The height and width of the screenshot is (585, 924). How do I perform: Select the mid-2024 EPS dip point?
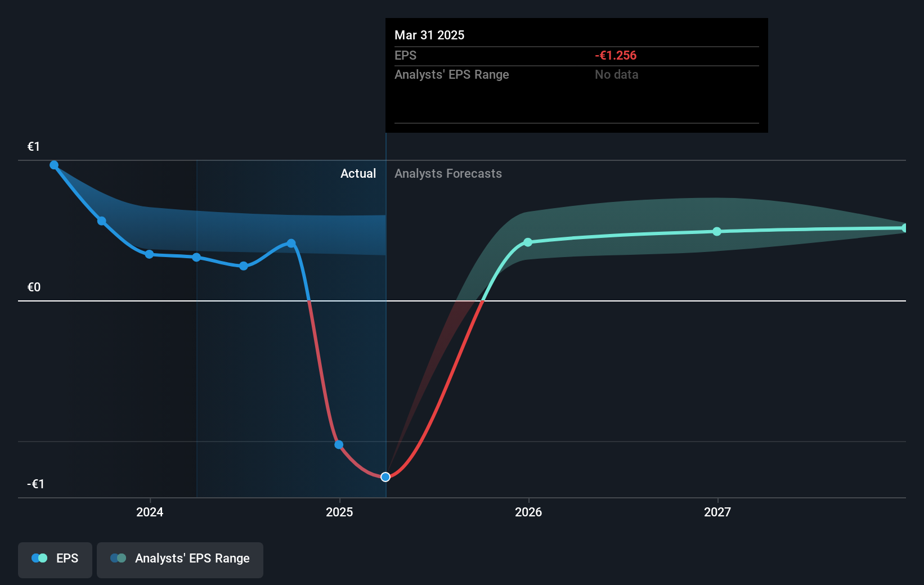[x=244, y=266]
